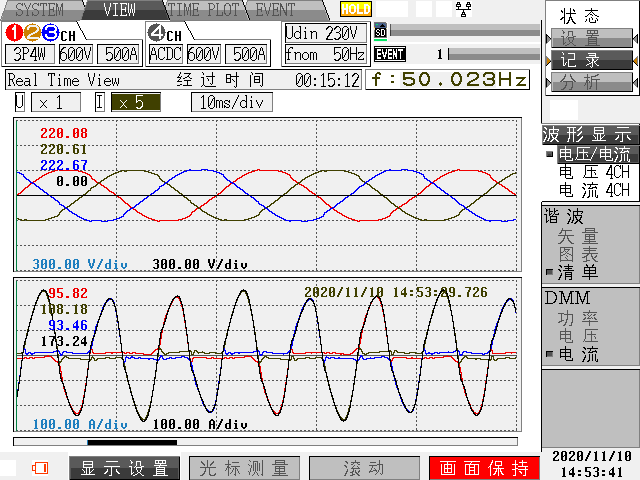Open the current x5 magnification selector

134,102
